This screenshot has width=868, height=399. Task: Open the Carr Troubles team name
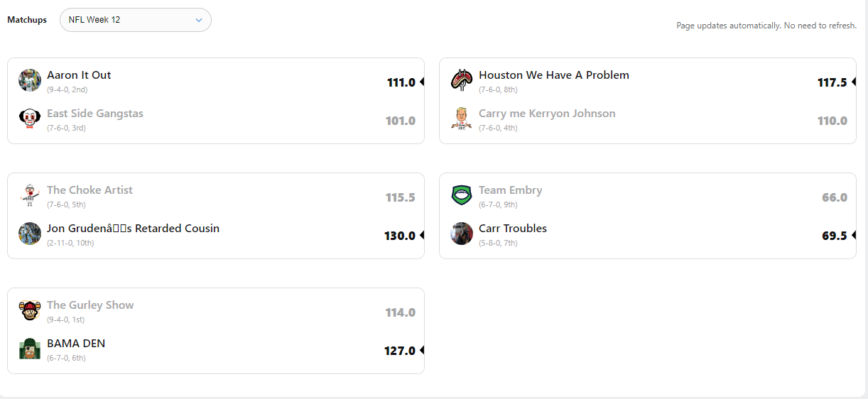pos(513,229)
